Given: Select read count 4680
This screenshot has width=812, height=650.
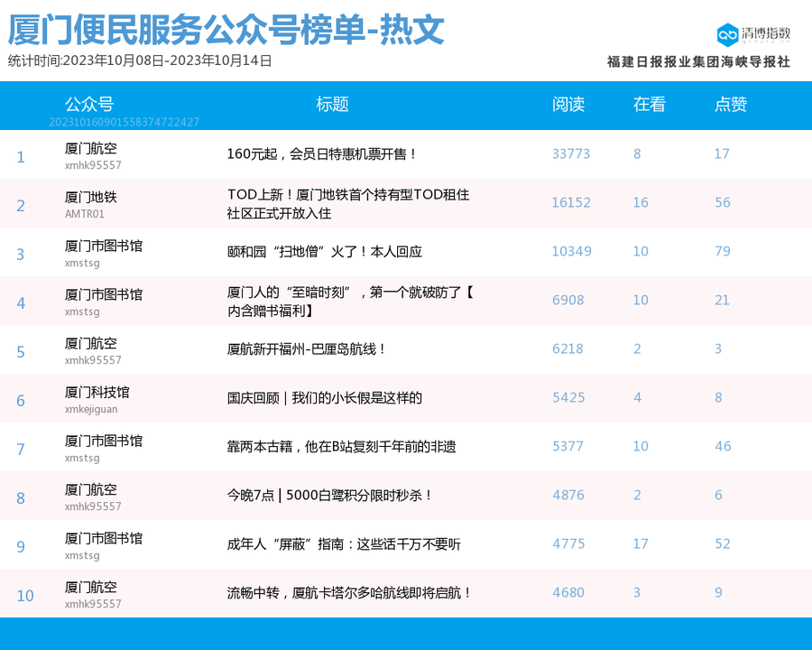Looking at the screenshot, I should (x=568, y=592).
